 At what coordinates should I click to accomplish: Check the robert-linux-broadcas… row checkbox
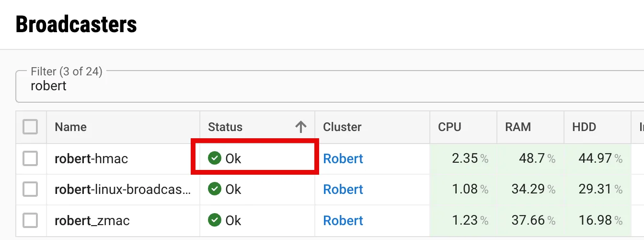coord(30,190)
